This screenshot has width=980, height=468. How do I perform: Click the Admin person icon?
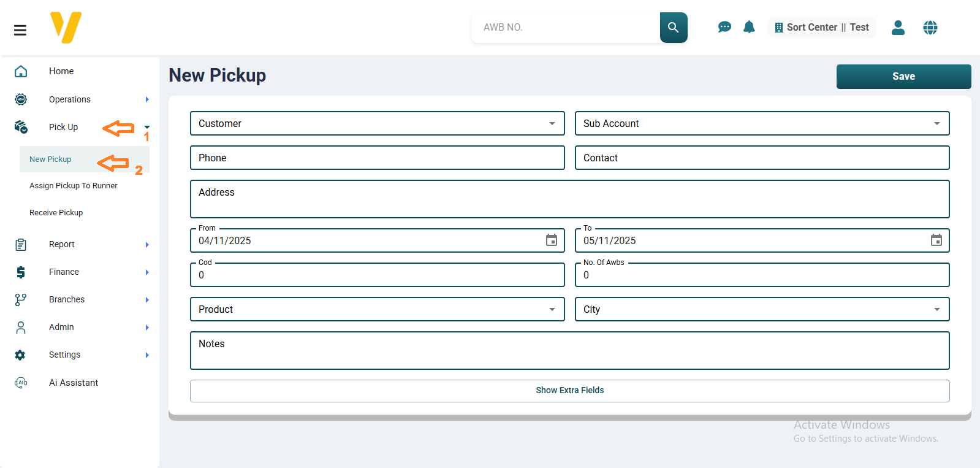click(21, 328)
